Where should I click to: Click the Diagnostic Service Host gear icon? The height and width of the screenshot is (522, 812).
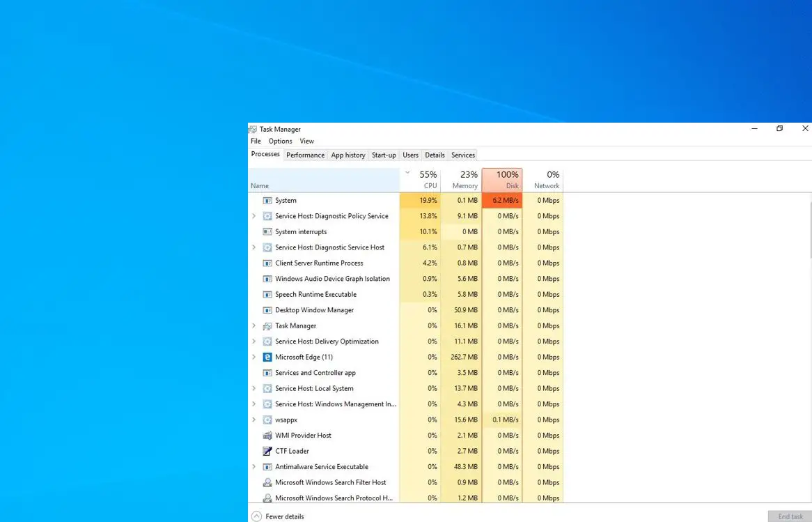coord(267,247)
